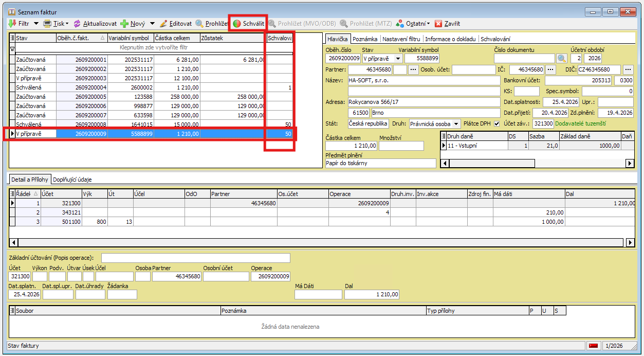Click the Aktualizovat refresh icon
Viewport: 644px width, 356px height.
77,24
